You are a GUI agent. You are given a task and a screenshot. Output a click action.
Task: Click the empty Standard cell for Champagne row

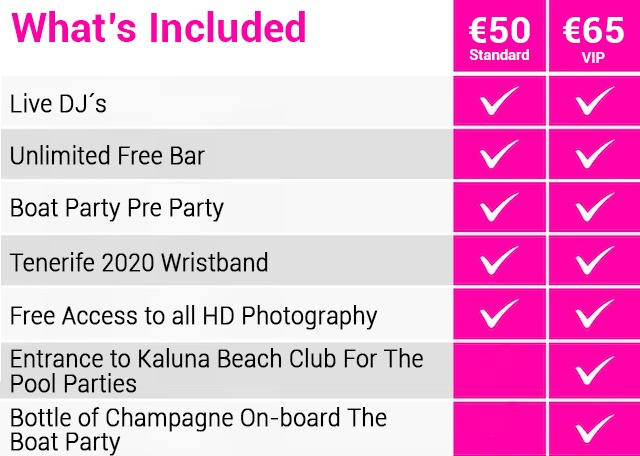[499, 429]
